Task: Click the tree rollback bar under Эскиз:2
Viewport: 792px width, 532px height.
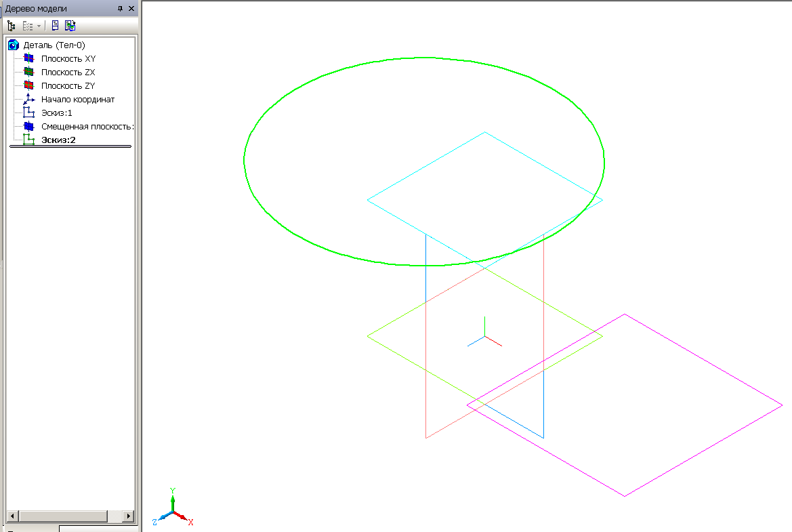Action: [x=70, y=146]
